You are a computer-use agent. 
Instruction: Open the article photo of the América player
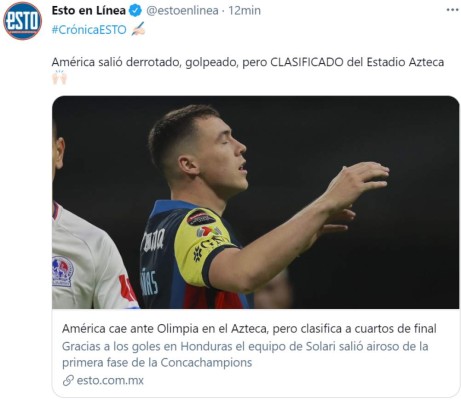256,202
